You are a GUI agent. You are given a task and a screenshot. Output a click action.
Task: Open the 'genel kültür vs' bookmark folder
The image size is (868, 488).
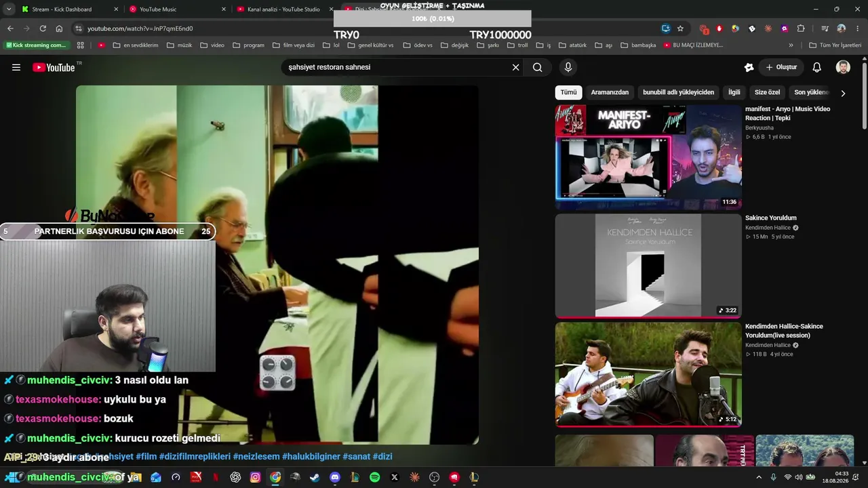point(370,45)
